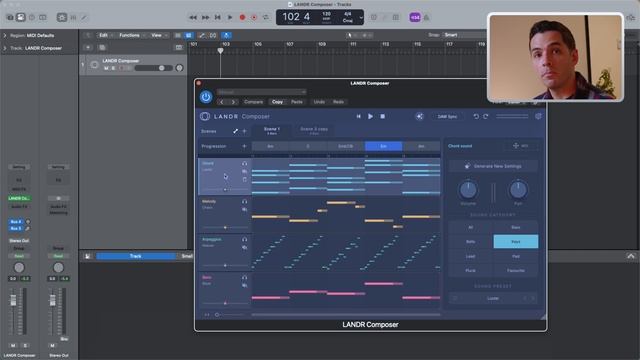Viewport: 640px width, 360px height.
Task: Select the highlighted sound category button
Action: pos(516,242)
